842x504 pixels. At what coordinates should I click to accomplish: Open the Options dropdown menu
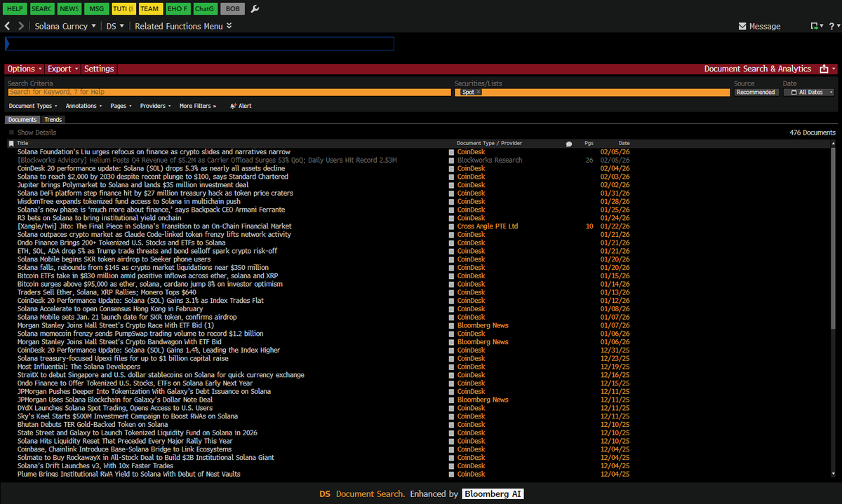[x=24, y=69]
